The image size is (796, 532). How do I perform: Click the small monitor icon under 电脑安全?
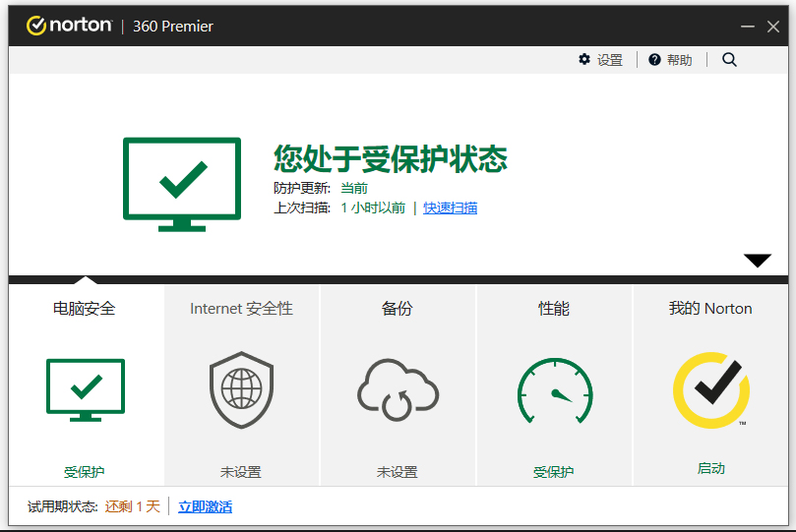[x=86, y=390]
